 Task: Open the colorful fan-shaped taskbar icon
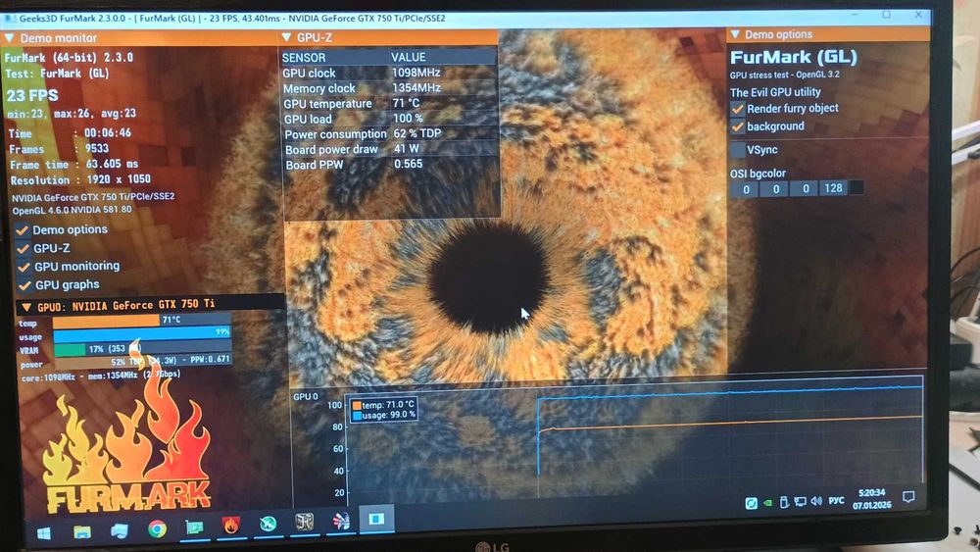click(x=341, y=520)
